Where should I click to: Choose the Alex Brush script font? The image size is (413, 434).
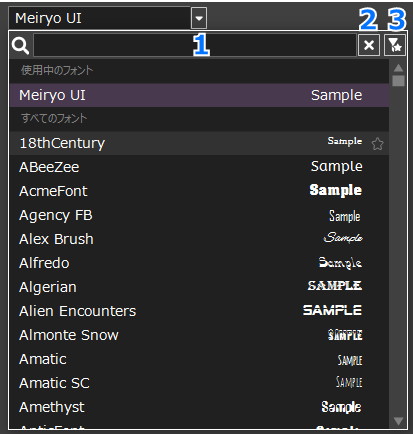pos(199,239)
